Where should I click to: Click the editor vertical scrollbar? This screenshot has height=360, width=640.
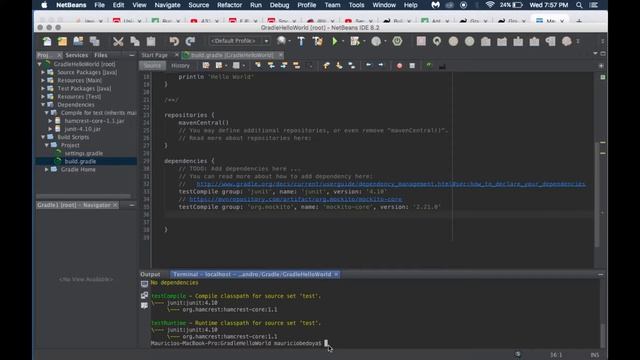coord(597,194)
